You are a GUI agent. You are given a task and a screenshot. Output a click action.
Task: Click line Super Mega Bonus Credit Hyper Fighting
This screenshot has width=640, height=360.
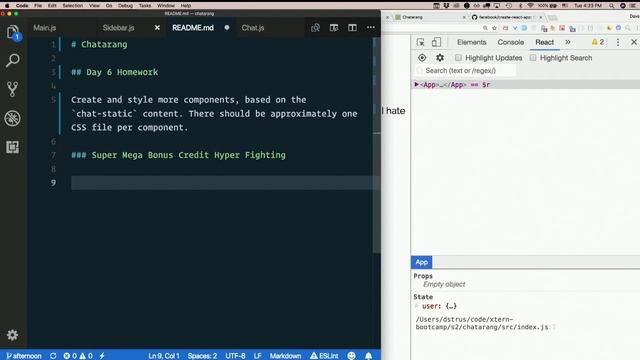tap(178, 155)
